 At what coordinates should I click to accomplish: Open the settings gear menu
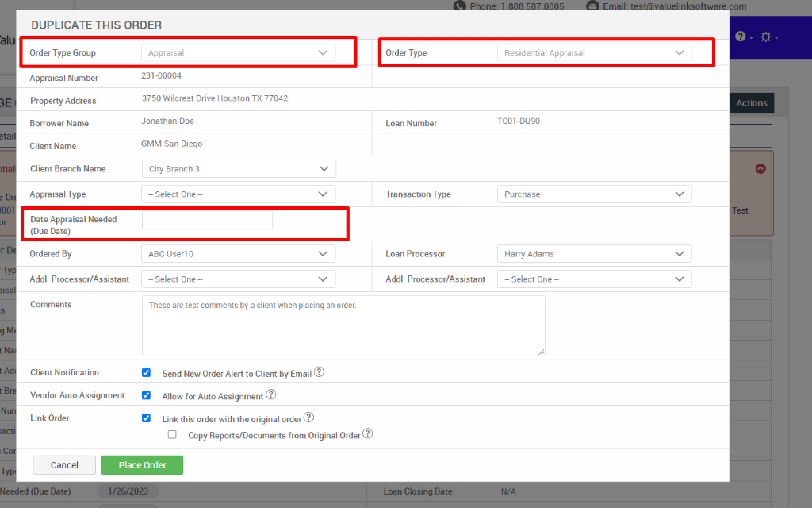[x=768, y=37]
